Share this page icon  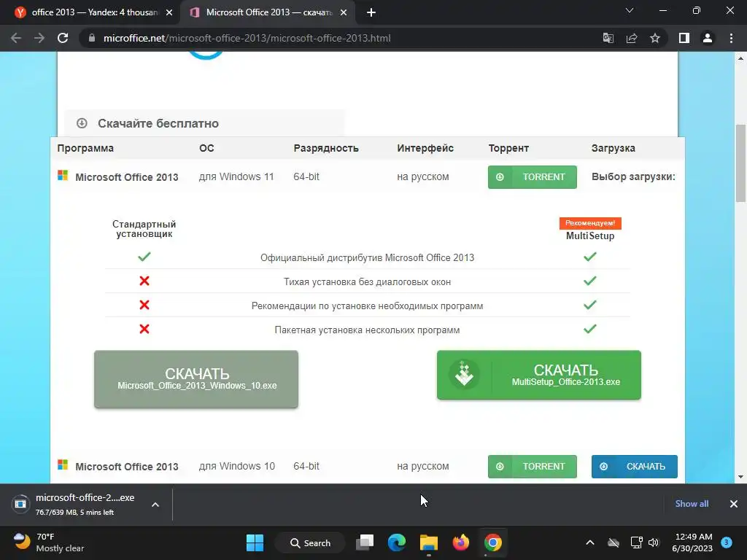click(x=632, y=38)
